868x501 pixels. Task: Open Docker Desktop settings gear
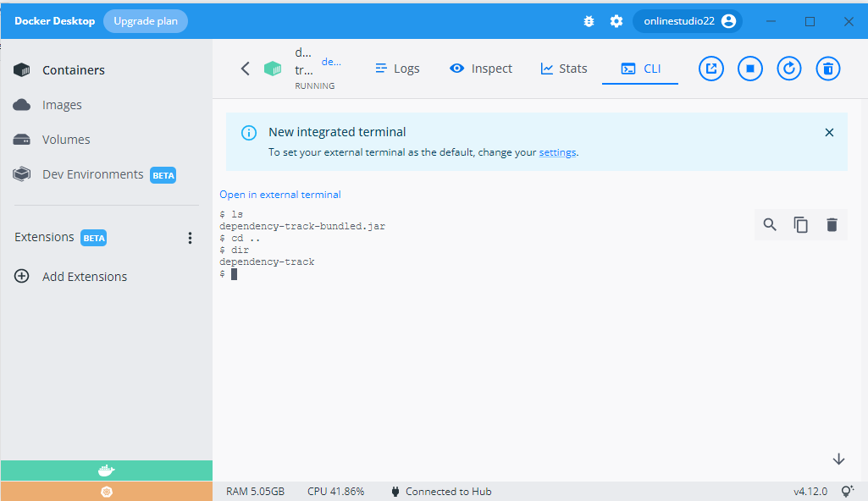[616, 21]
